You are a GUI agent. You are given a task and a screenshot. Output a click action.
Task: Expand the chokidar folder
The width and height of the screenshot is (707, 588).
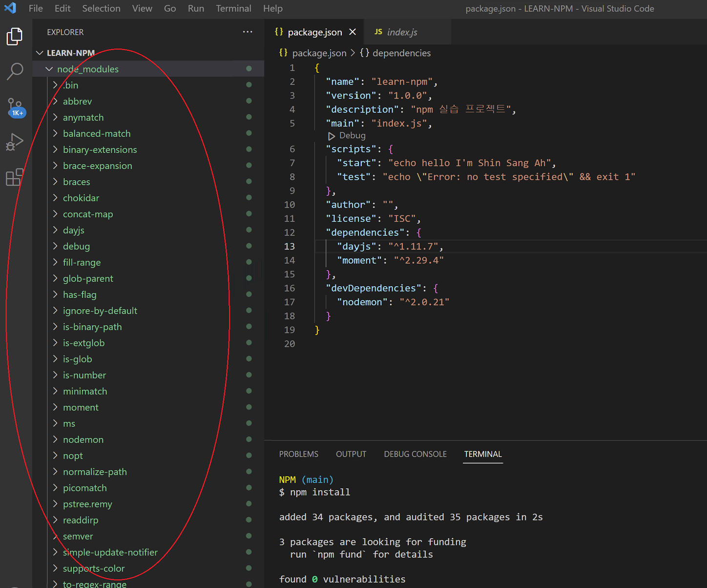pyautogui.click(x=148, y=198)
